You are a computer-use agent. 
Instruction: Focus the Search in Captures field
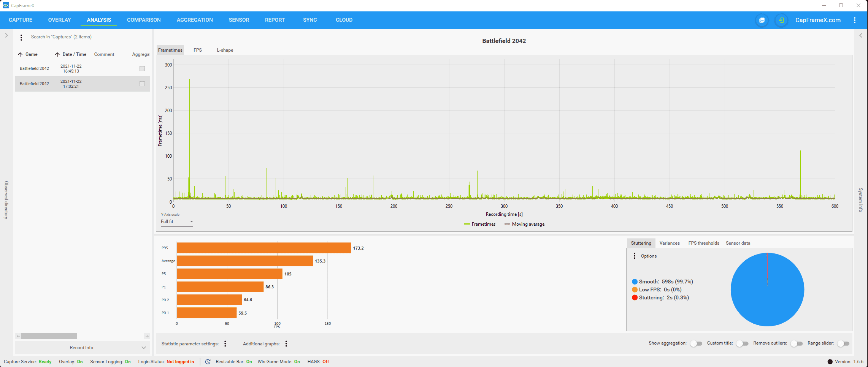coord(90,37)
